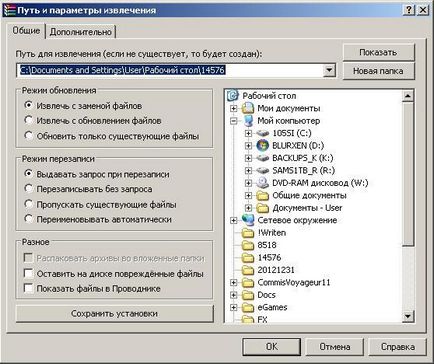The width and height of the screenshot is (434, 364).
Task: Choose Перезаписывать без запроса option
Action: point(29,189)
